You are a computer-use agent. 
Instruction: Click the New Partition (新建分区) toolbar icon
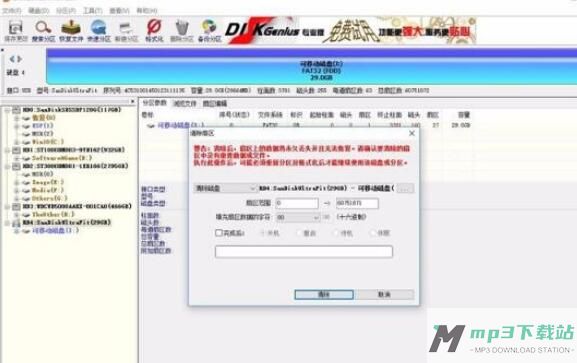click(x=126, y=28)
